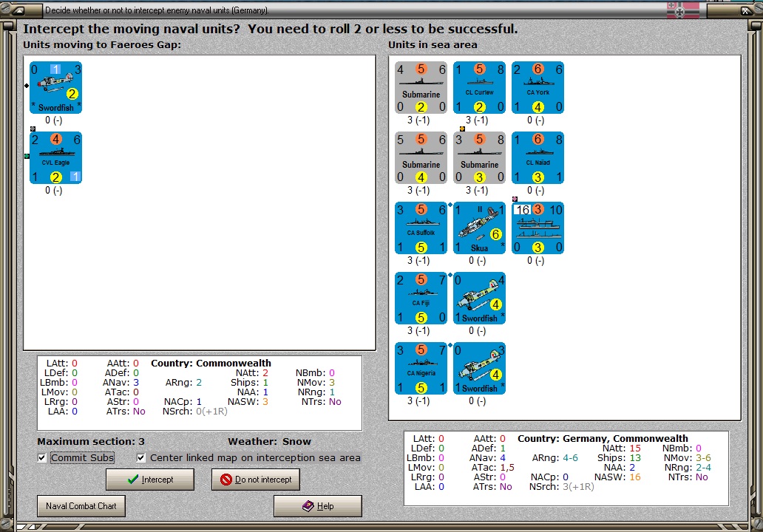Select the CA Suffolk cruiser counter
The image size is (763, 532).
pyautogui.click(x=421, y=228)
